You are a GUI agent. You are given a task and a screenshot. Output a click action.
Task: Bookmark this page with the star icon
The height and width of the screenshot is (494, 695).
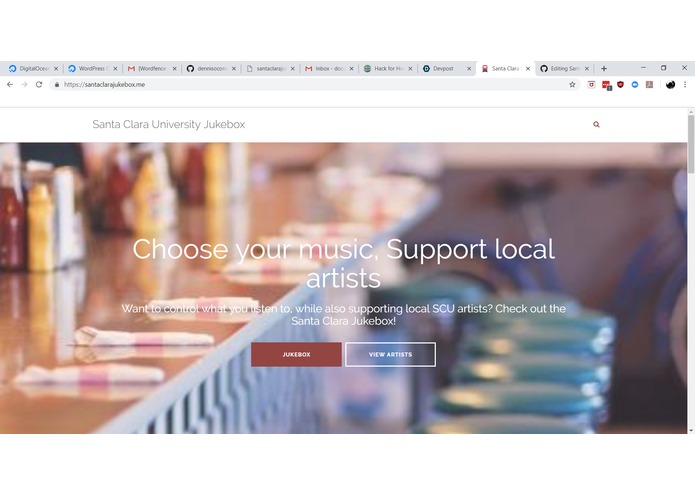coord(572,84)
